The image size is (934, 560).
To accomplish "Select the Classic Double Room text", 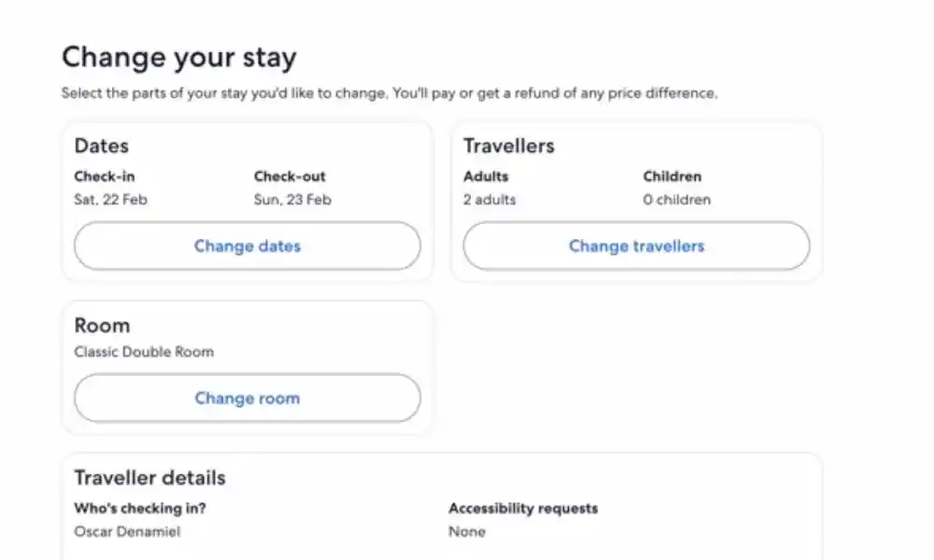I will [144, 352].
